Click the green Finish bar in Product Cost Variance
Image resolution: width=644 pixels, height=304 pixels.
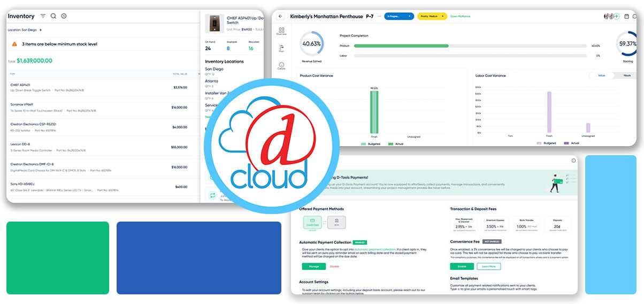(374, 111)
